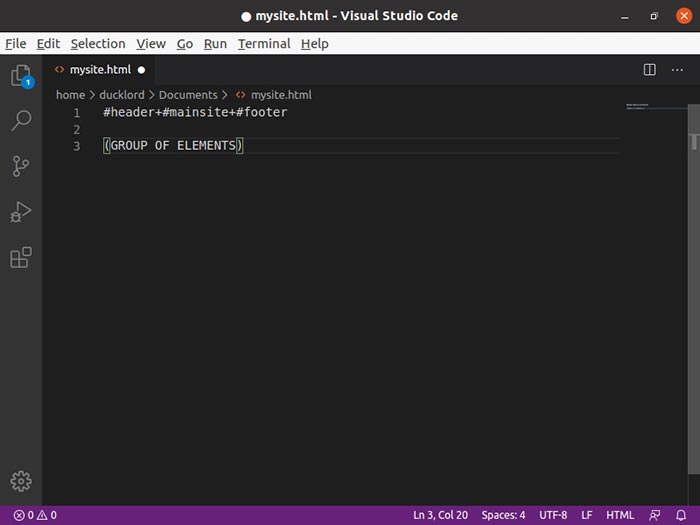Open the Edit menu

tap(48, 44)
